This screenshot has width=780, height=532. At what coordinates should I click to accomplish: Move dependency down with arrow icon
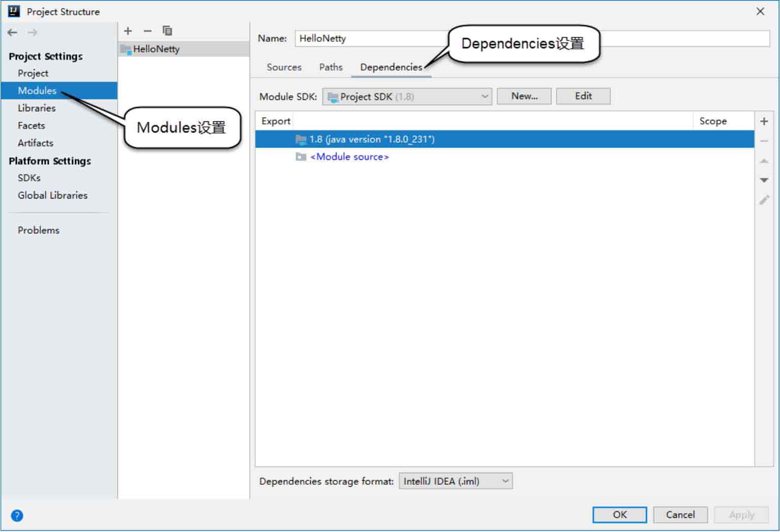764,180
